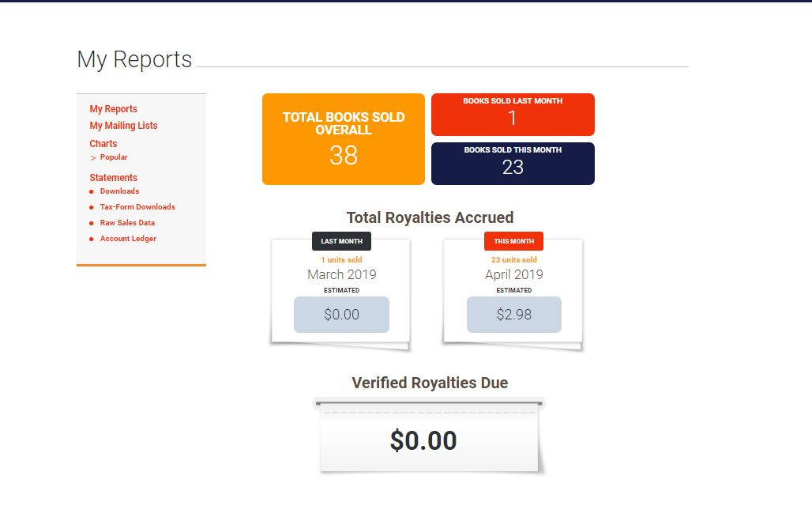Open the Popular charts link
Viewport: 812px width, 506px height.
114,157
